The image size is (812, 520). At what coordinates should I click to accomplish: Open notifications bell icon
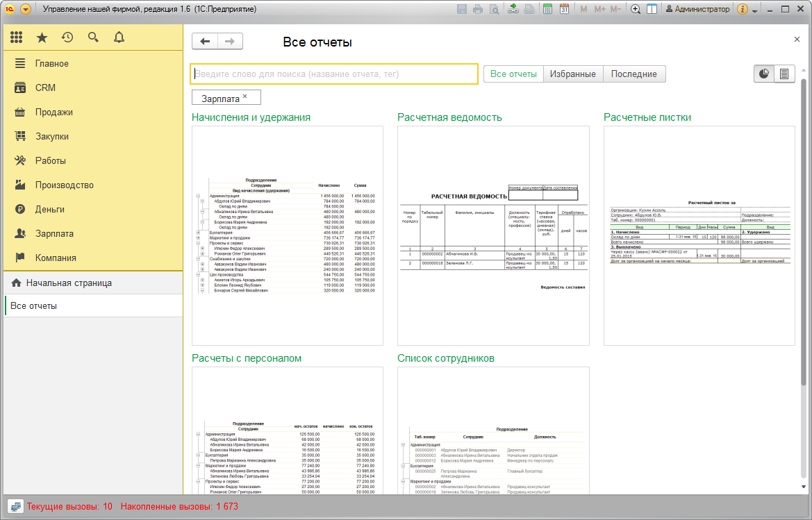(119, 37)
